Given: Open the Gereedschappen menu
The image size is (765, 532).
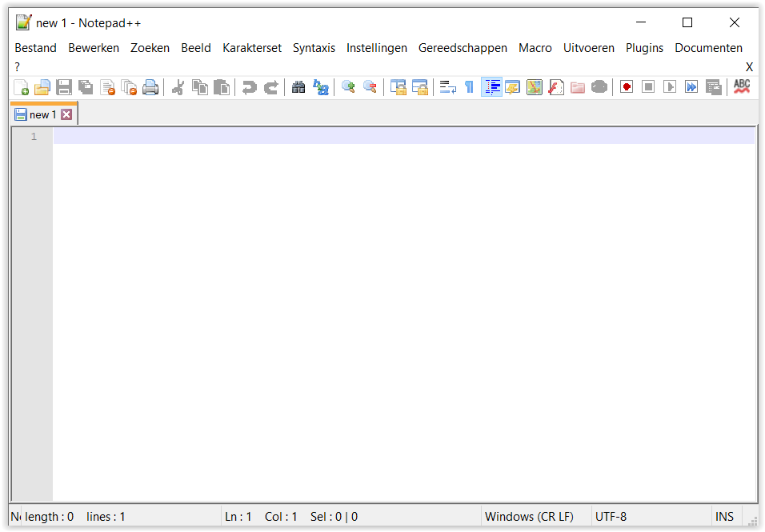Looking at the screenshot, I should point(463,48).
